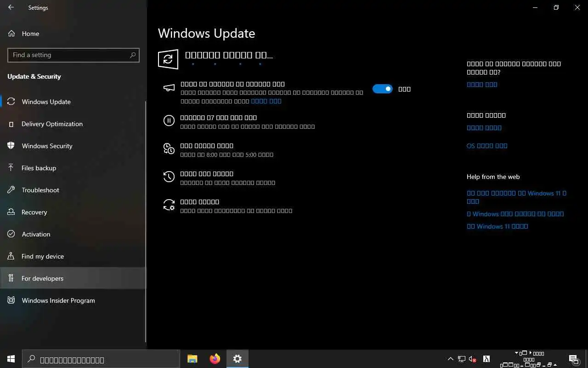The height and width of the screenshot is (368, 588).
Task: Open Delivery Optimization
Action: point(73,124)
